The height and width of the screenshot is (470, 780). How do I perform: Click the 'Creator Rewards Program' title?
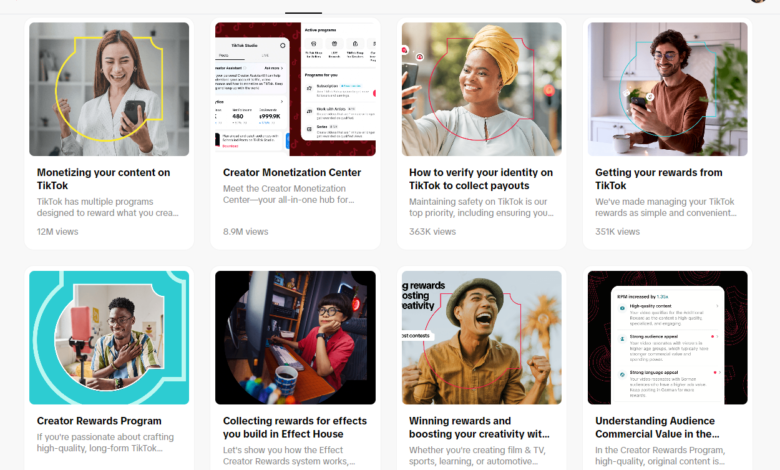(99, 421)
